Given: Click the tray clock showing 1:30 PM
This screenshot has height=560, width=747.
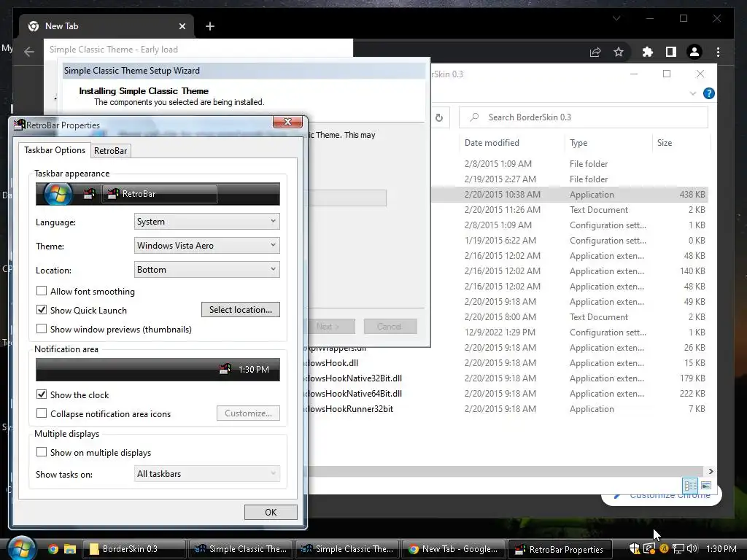Looking at the screenshot, I should pos(721,548).
